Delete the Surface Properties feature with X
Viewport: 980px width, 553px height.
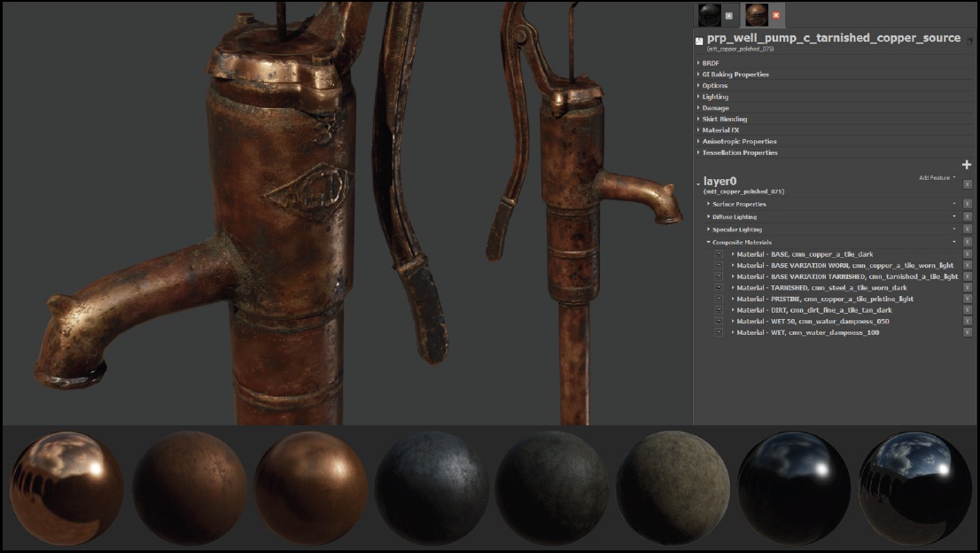click(967, 204)
